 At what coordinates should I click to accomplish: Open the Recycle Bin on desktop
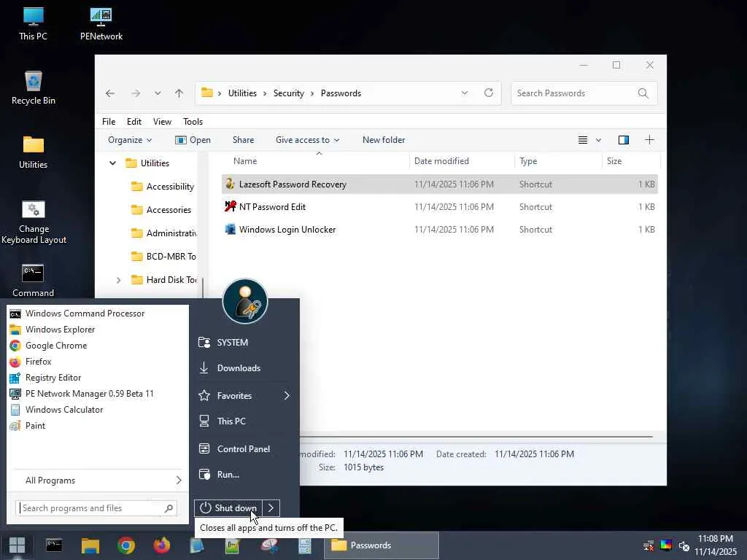[34, 88]
